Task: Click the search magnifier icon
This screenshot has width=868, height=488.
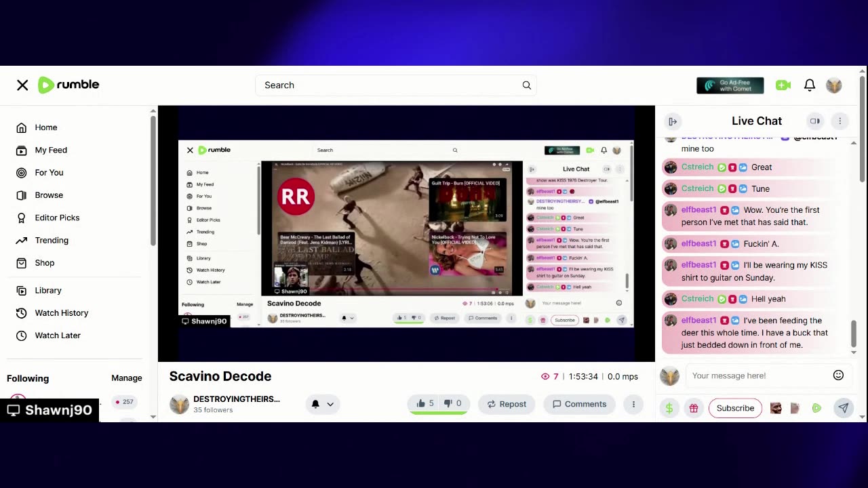Action: click(x=526, y=85)
